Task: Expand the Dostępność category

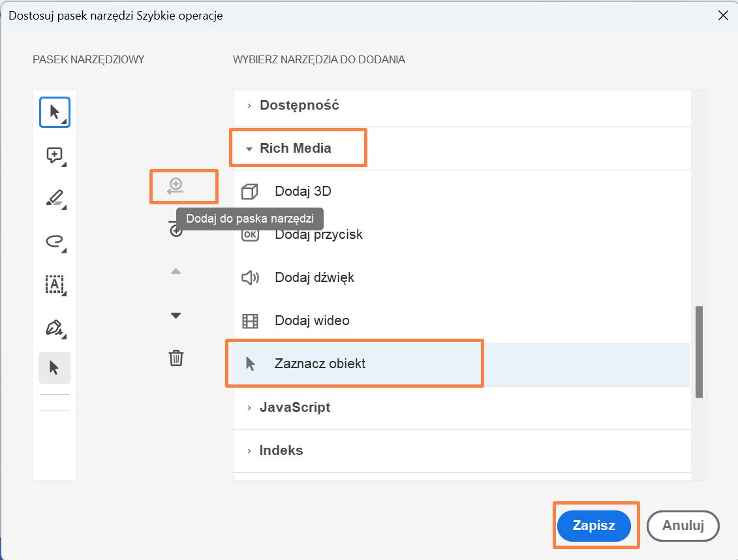Action: tap(300, 105)
